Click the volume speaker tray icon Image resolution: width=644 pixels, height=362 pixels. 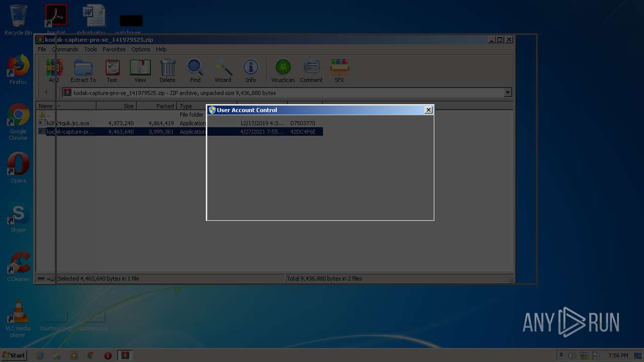click(x=572, y=355)
